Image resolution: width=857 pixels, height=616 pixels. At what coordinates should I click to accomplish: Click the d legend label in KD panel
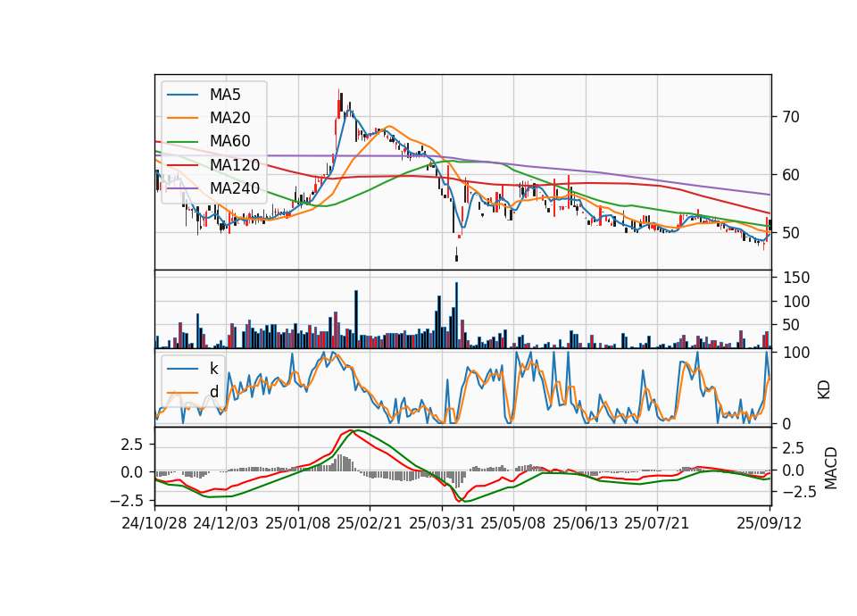[x=213, y=392]
